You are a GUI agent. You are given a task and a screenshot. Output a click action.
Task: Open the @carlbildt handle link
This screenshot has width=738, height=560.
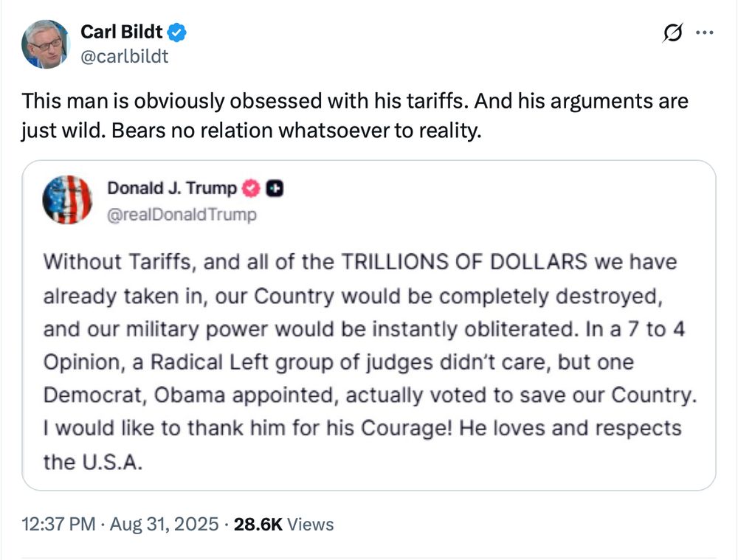point(124,57)
